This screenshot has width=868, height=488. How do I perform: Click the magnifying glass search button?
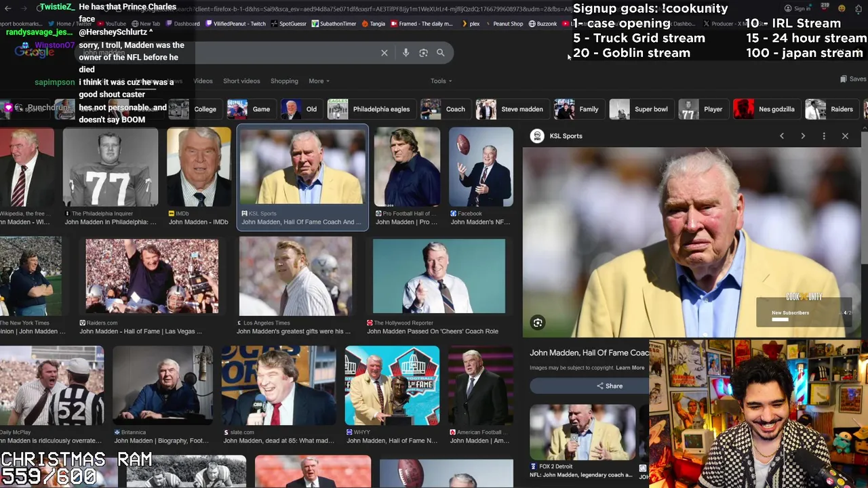point(441,53)
